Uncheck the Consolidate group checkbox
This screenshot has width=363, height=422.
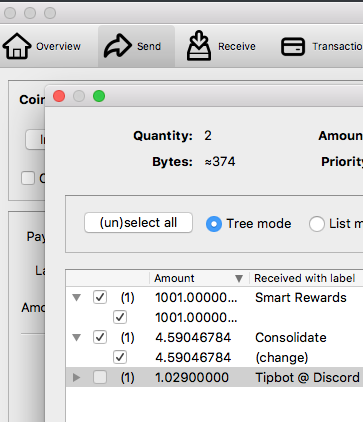pos(100,337)
